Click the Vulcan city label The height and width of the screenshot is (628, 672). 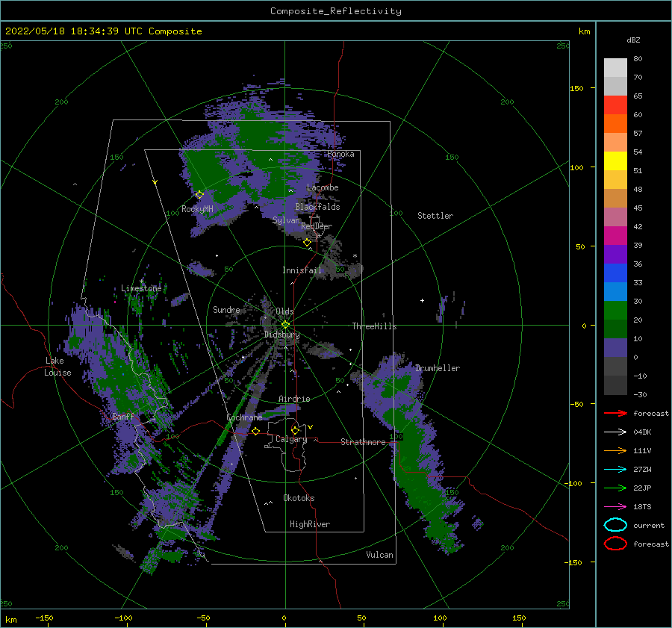(x=379, y=555)
